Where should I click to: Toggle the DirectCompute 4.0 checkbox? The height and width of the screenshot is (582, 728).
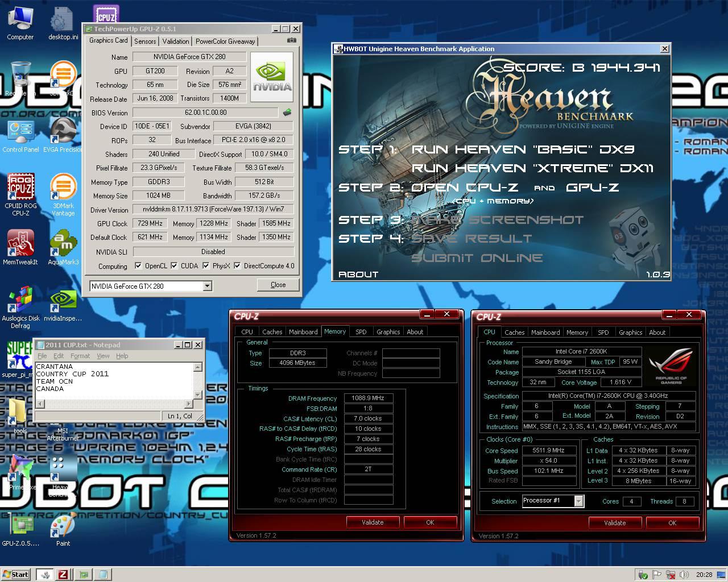coord(237,265)
